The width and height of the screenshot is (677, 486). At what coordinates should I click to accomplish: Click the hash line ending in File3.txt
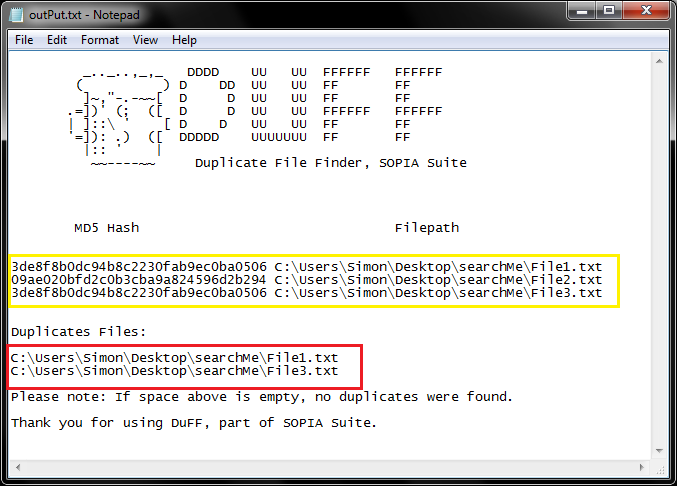[x=307, y=293]
